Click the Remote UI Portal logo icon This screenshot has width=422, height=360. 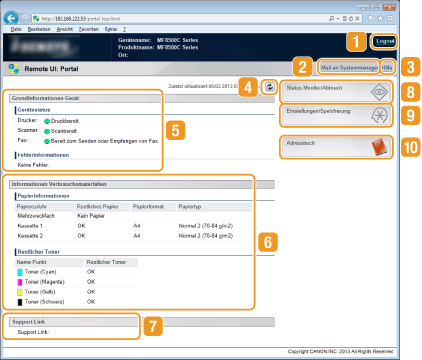14,69
